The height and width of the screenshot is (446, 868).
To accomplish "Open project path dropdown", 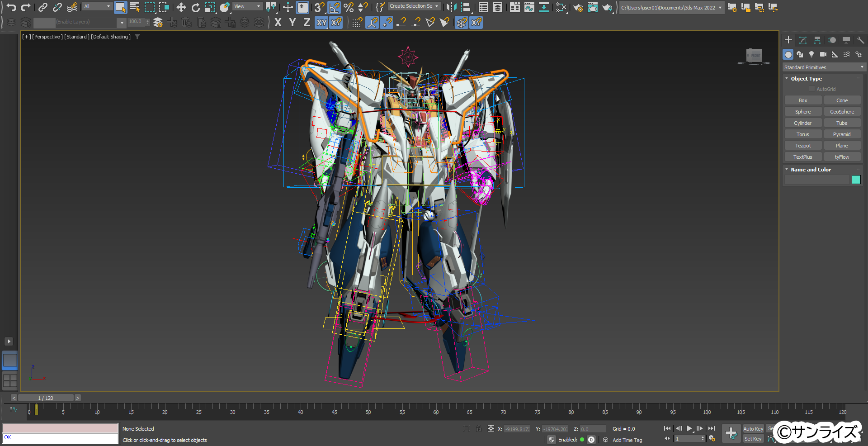I will coord(671,8).
